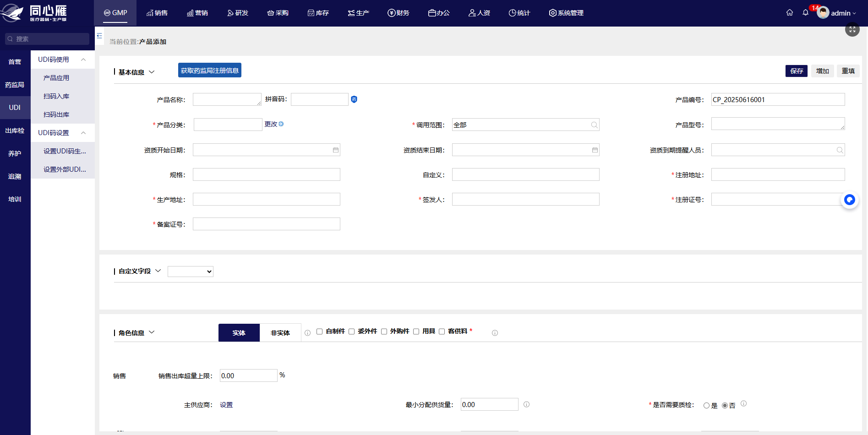Open the 研发 top menu
868x435 pixels.
pyautogui.click(x=238, y=13)
